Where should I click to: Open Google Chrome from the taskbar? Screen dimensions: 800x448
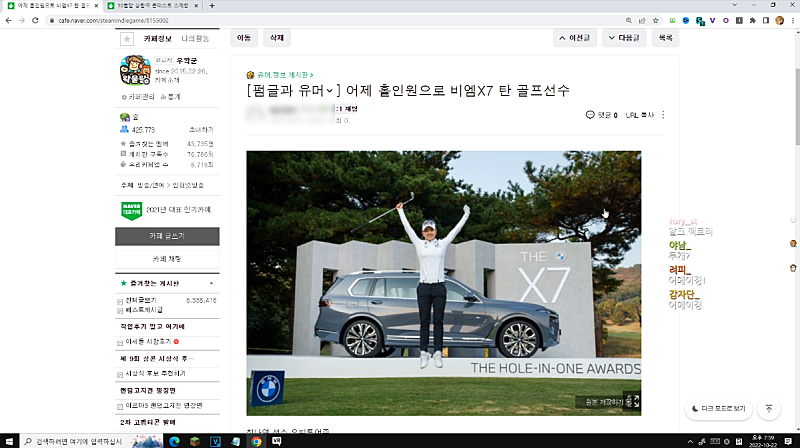[257, 440]
